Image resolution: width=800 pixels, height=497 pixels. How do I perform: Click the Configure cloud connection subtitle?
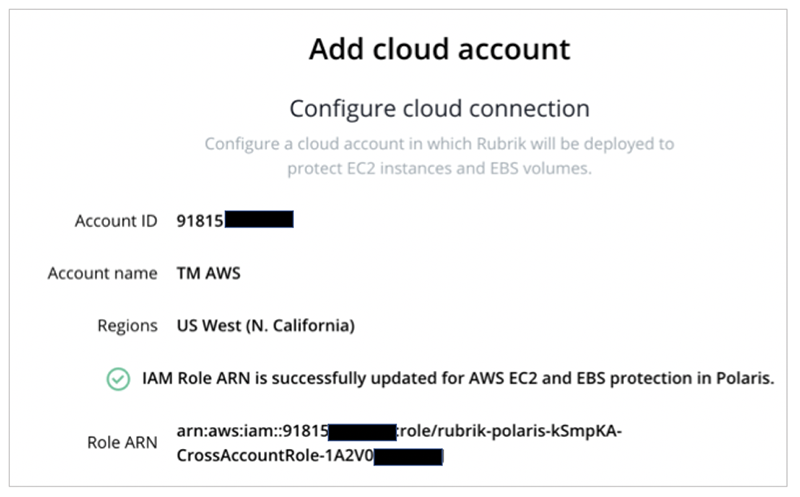[x=439, y=109]
